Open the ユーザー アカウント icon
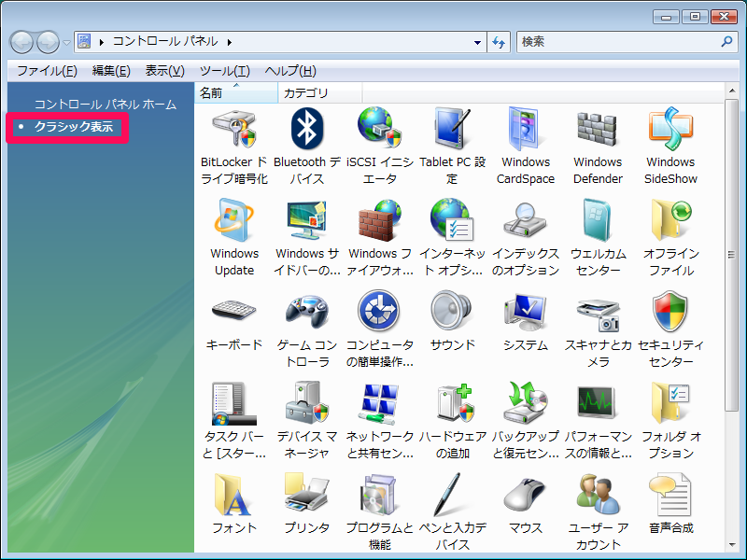This screenshot has height=560, width=747. pyautogui.click(x=598, y=496)
